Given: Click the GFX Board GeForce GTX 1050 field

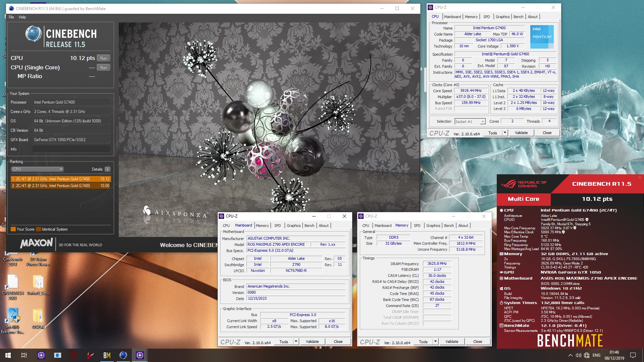Looking at the screenshot, I should (x=71, y=140).
